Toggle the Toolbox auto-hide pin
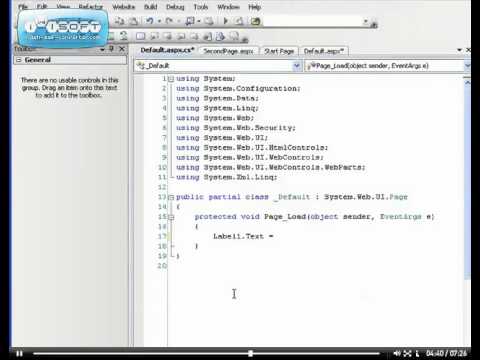 click(x=112, y=49)
